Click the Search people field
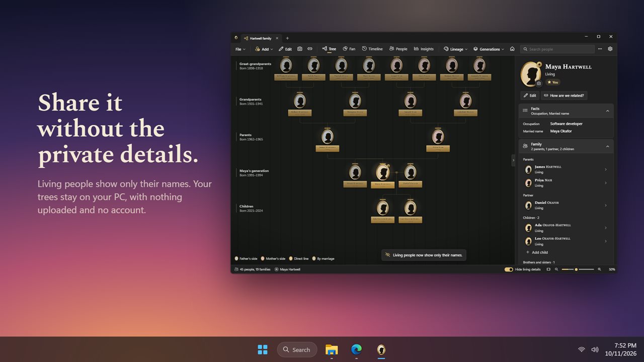This screenshot has width=644, height=362. point(557,49)
